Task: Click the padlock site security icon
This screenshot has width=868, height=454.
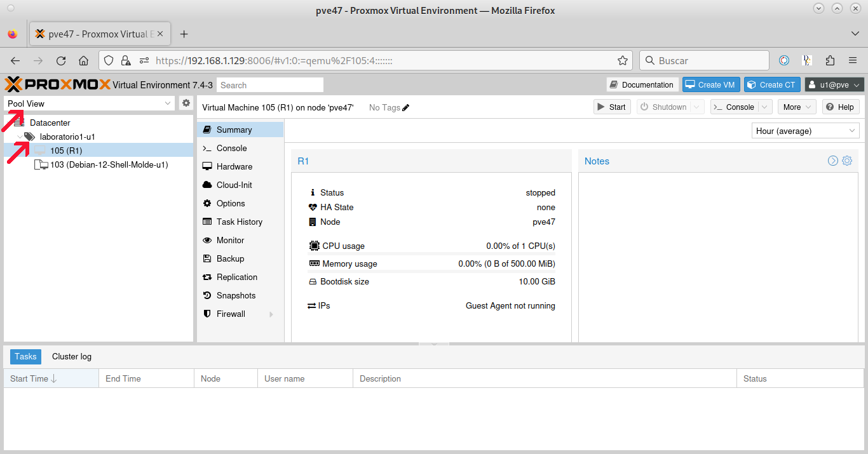Action: tap(126, 60)
